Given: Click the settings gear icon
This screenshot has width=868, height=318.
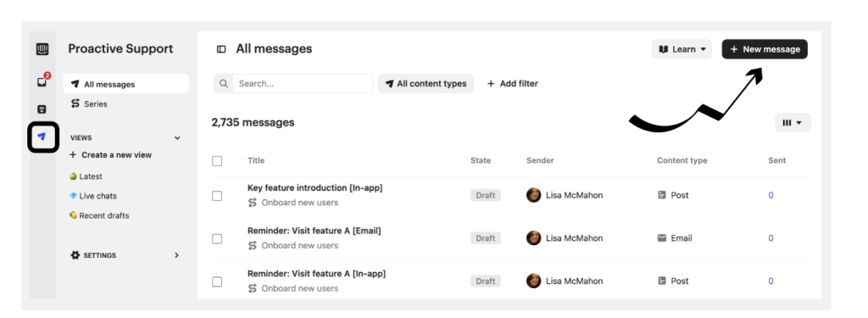Looking at the screenshot, I should click(x=75, y=255).
